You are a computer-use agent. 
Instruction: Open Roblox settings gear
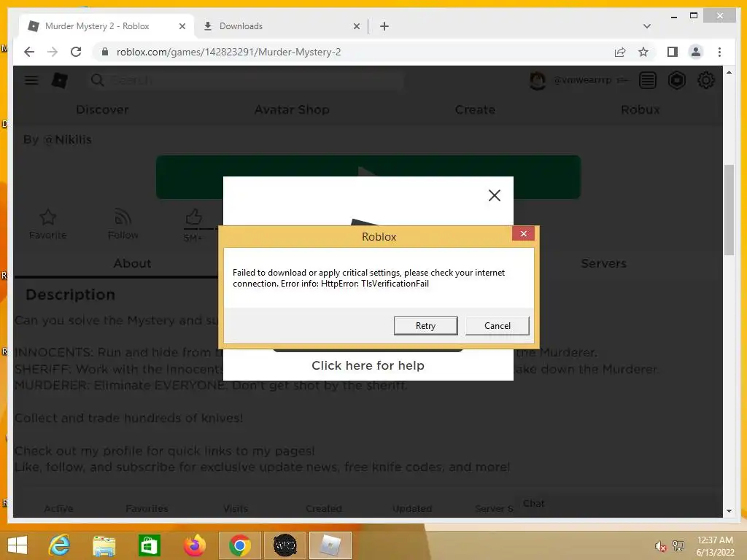[x=705, y=80]
